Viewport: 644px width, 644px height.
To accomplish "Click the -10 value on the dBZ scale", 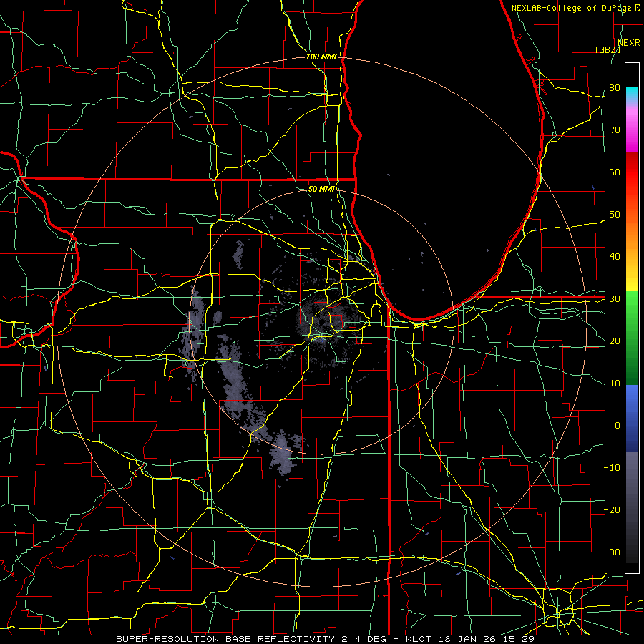I will 612,467.
